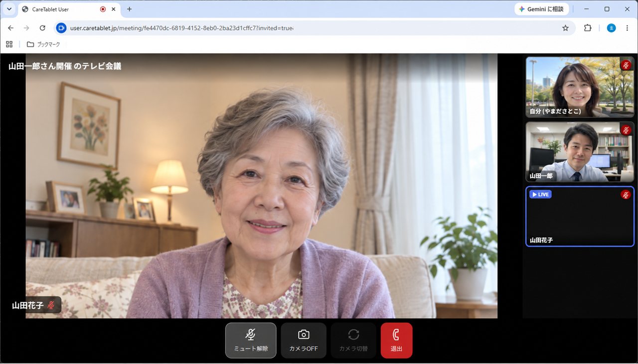Click the meeting title 山田一郎さん開催 のテレビ会議
Image resolution: width=638 pixels, height=364 pixels.
tap(65, 66)
